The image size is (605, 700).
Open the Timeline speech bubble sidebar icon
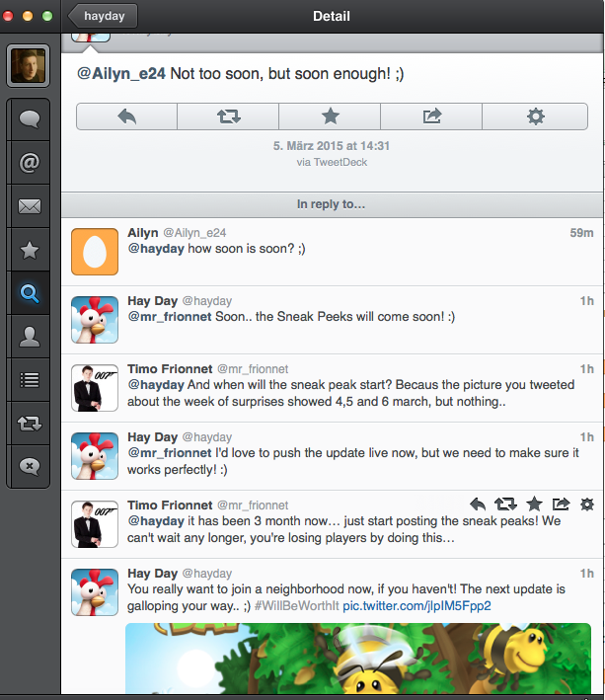[x=30, y=119]
